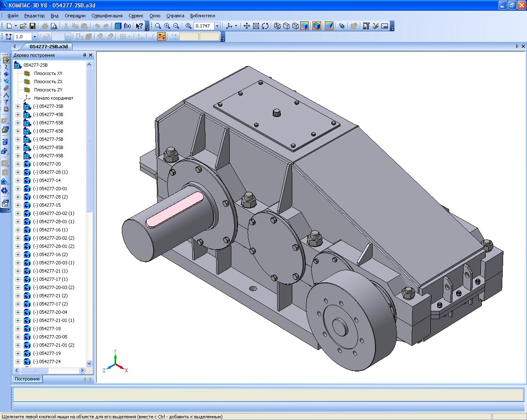Viewport: 527px width, 420px height.
Task: Select Плоскость XY in the tree
Action: tap(48, 73)
